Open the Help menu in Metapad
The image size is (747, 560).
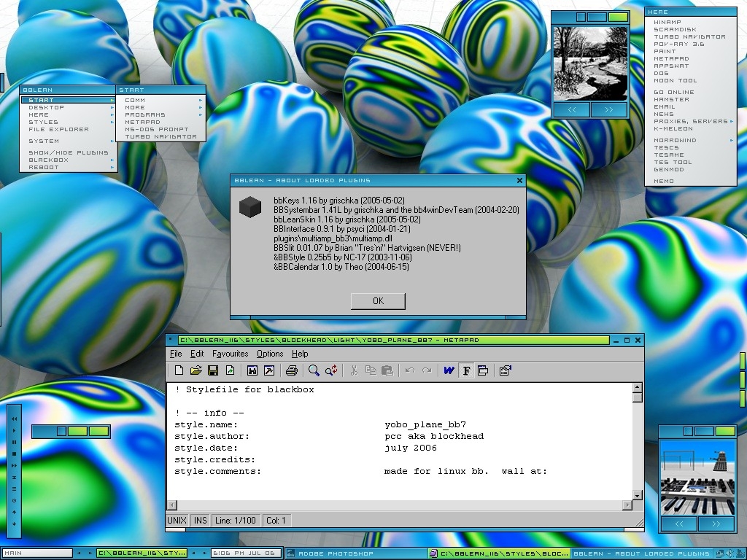pos(300,354)
